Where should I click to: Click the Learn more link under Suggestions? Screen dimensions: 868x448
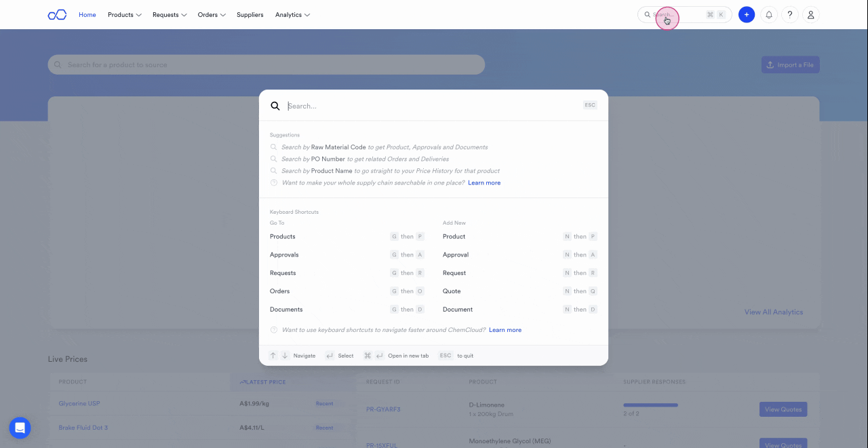point(484,183)
